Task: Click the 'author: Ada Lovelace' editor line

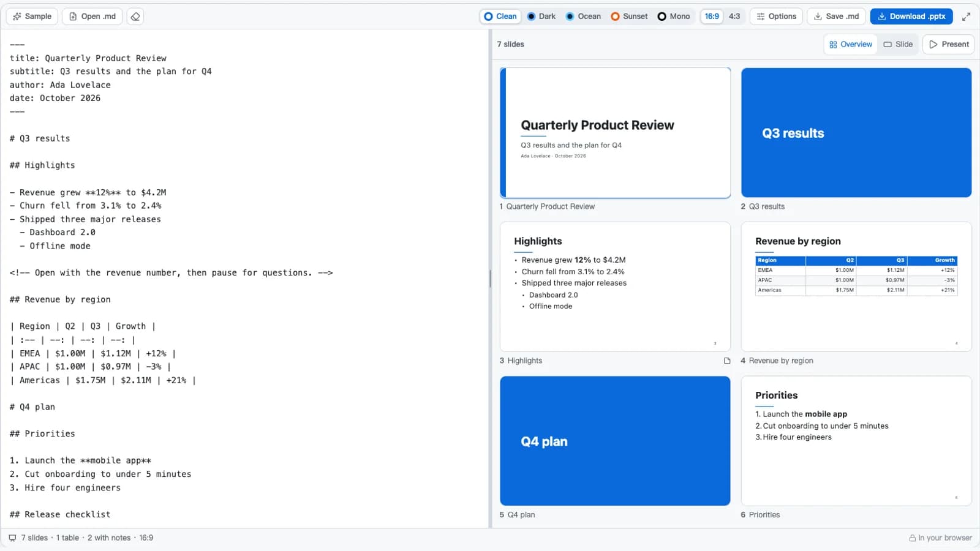Action: (60, 85)
